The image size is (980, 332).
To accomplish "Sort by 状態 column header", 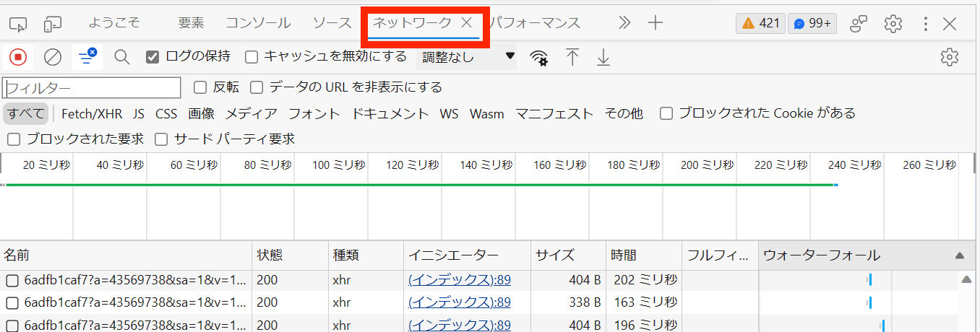I will 290,255.
